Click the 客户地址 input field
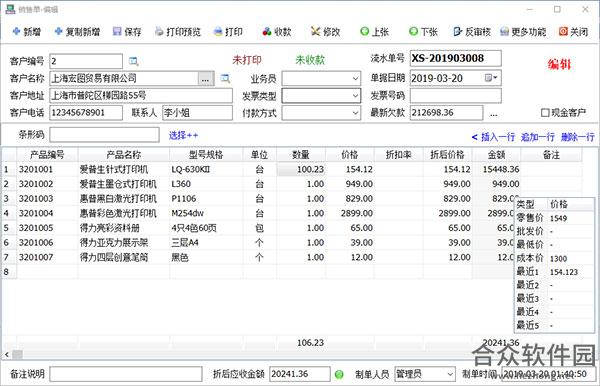 141,96
